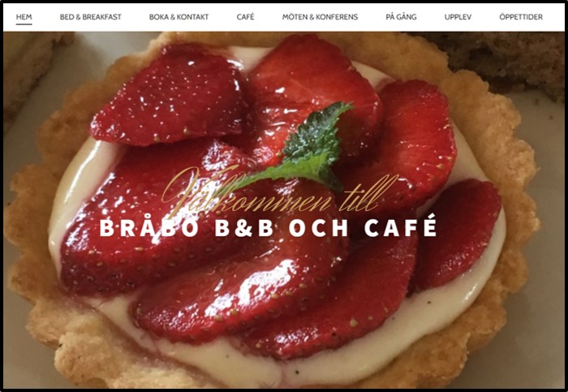
Task: Click the word CAFÉ in the white heading
Action: click(400, 226)
